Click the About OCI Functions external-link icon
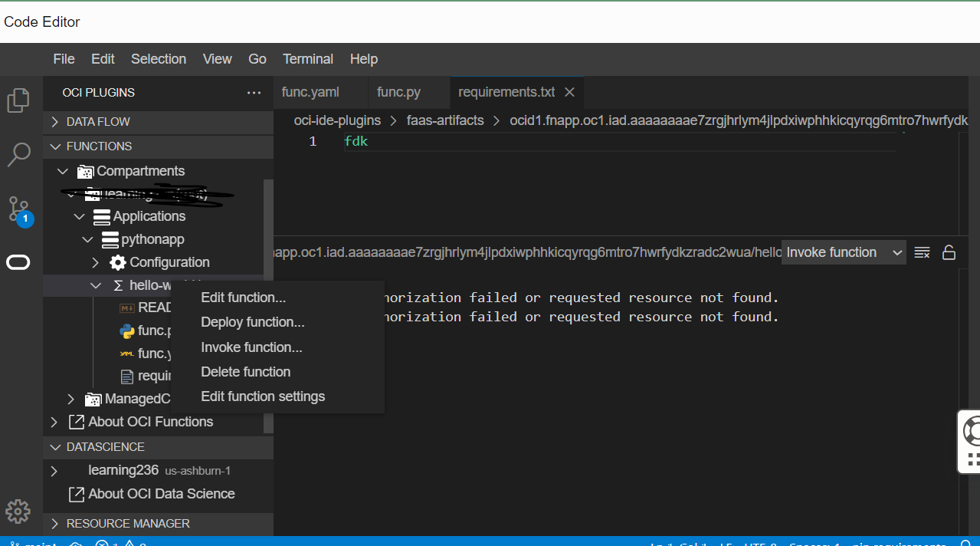Viewport: 980px width, 546px height. (77, 422)
